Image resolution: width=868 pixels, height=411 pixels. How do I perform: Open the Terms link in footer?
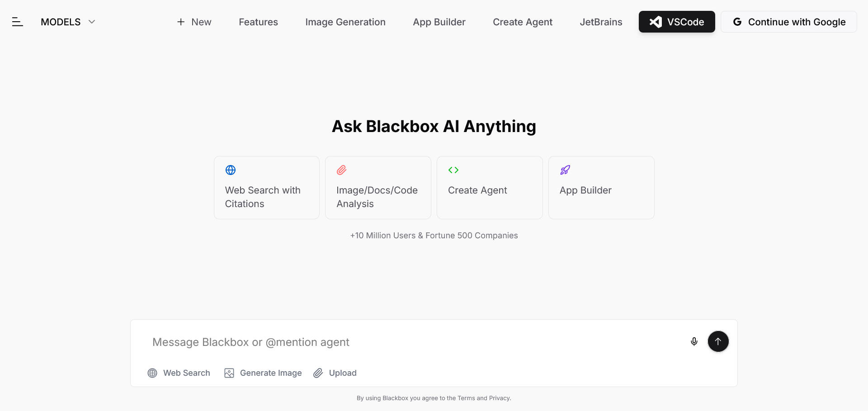(466, 398)
